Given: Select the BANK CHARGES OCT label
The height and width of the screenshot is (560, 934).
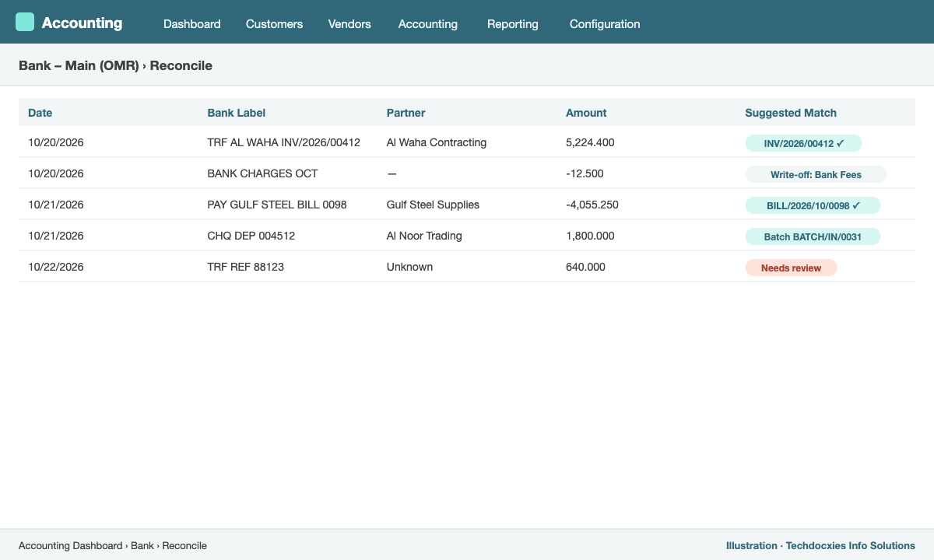Looking at the screenshot, I should [262, 173].
